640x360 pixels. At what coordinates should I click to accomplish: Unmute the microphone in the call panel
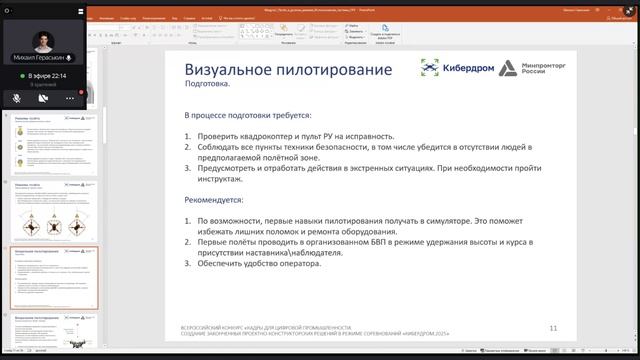click(x=16, y=98)
